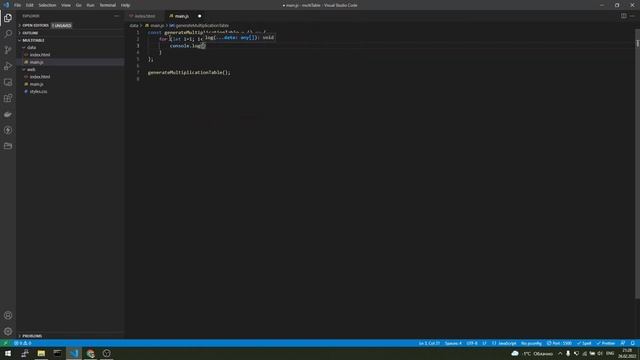Click the feedback icon in status bar
640x360 pixels.
click(x=623, y=343)
